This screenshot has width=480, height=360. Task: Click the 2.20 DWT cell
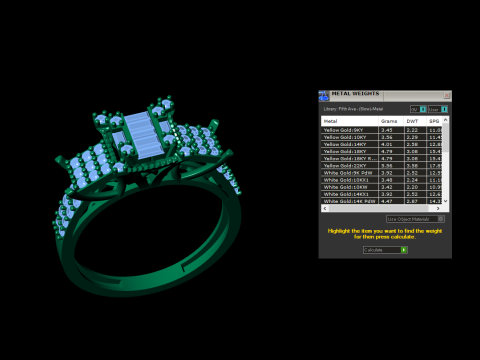pyautogui.click(x=415, y=187)
